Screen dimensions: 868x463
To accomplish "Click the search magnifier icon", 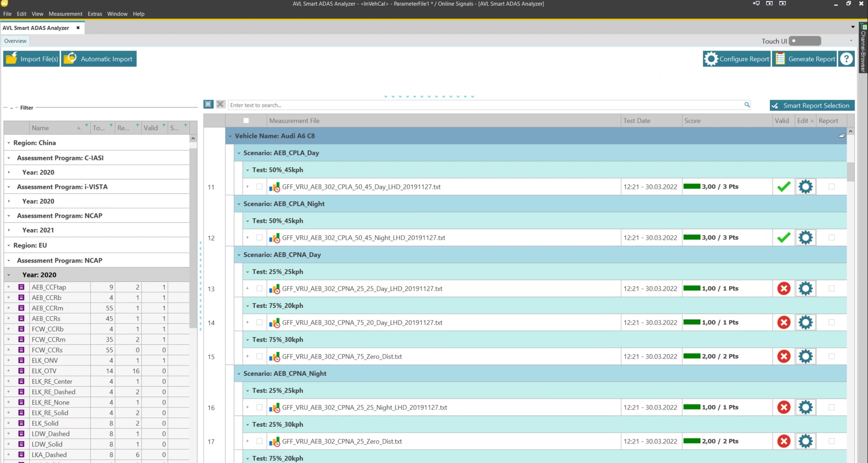I will click(747, 105).
